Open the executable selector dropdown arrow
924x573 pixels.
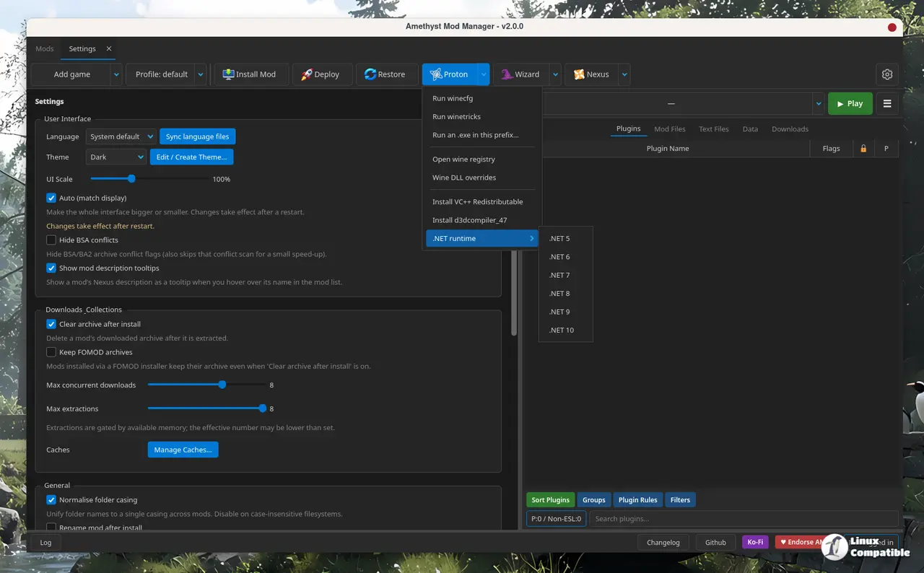[x=819, y=104]
